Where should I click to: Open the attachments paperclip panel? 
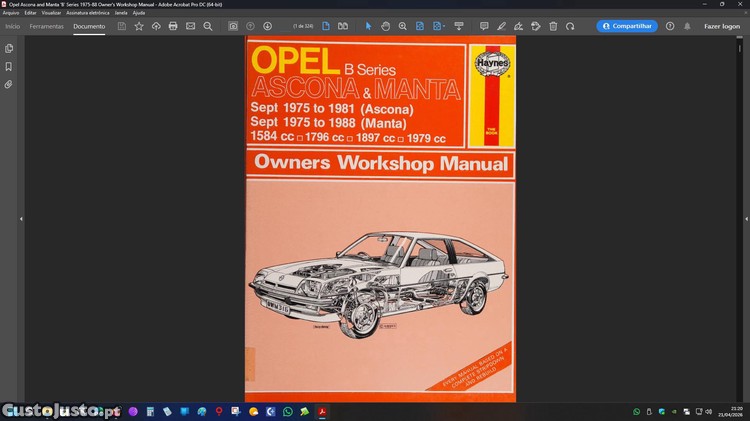(9, 84)
